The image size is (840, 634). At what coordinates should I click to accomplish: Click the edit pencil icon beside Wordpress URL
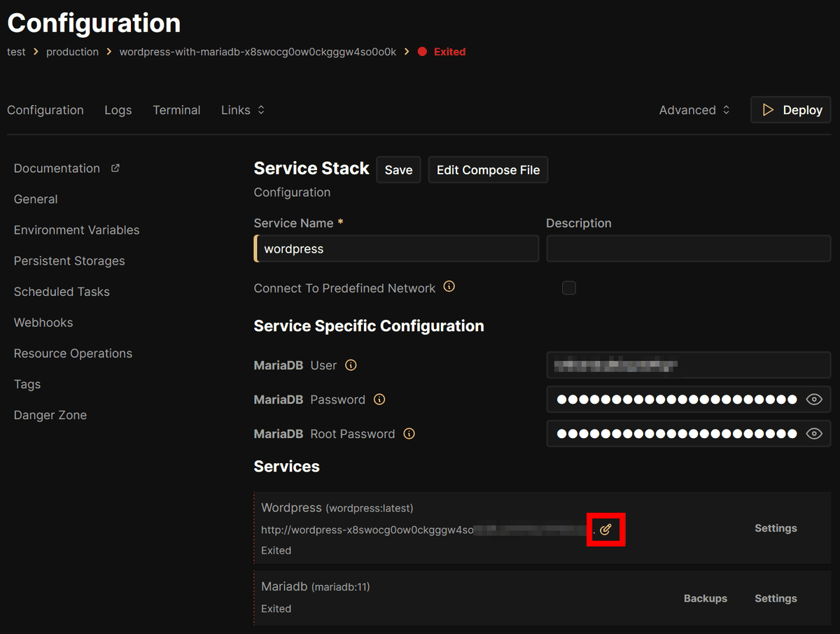[606, 529]
